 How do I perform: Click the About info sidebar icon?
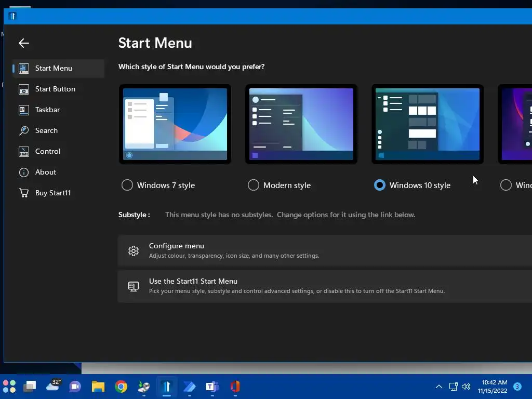coord(24,172)
